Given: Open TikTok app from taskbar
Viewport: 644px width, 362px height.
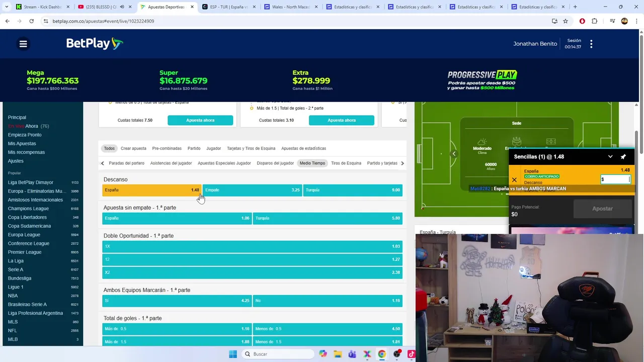Looking at the screenshot, I should coord(411,354).
